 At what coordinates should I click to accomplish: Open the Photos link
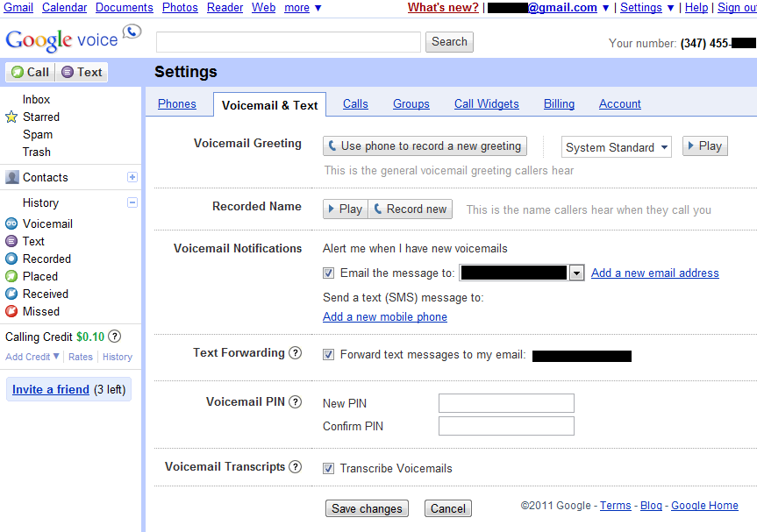180,8
